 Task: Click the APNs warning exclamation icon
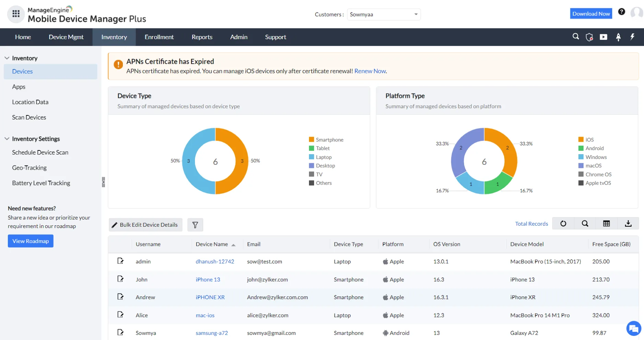point(118,65)
